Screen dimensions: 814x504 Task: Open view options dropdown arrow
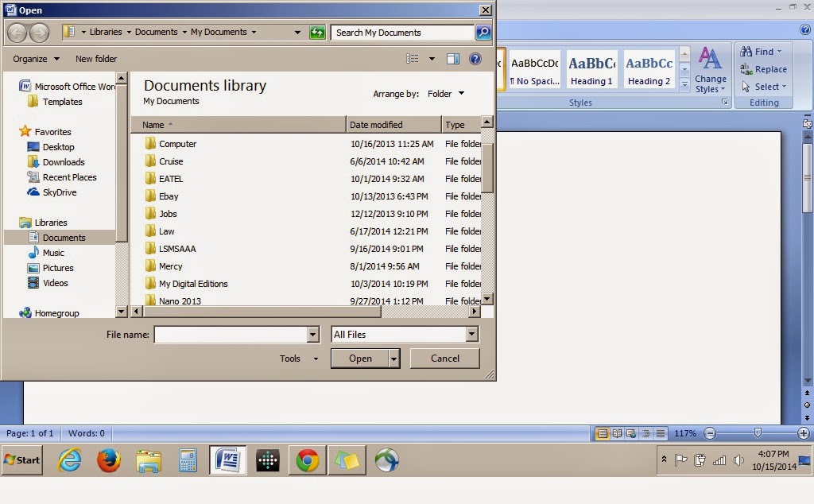pyautogui.click(x=432, y=59)
